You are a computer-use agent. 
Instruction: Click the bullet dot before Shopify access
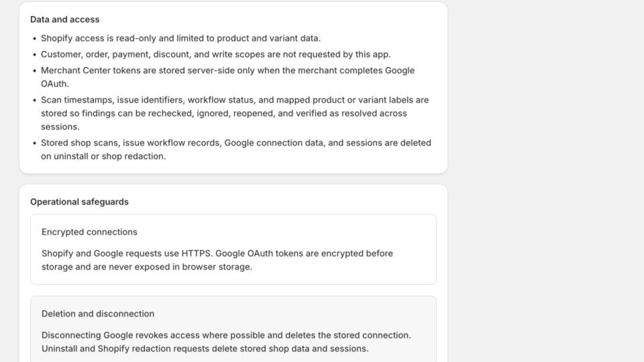click(34, 39)
